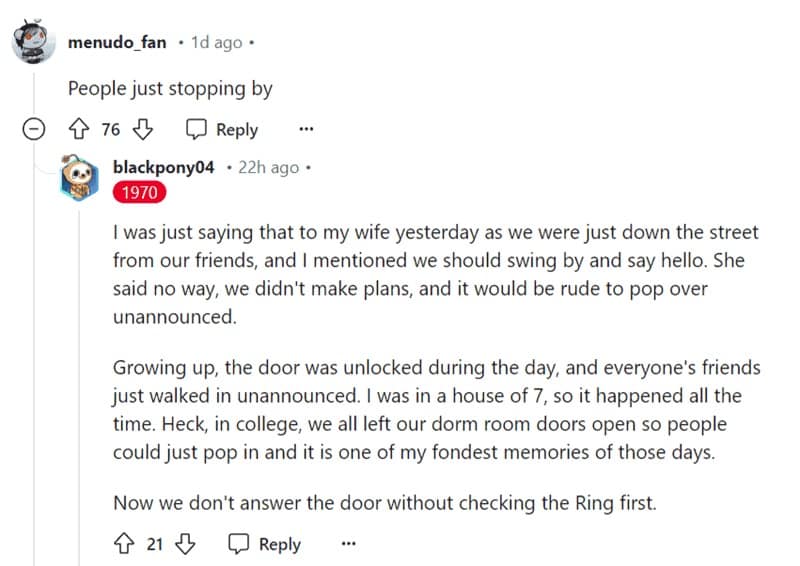Viewport: 800px width, 566px height.
Task: Downvote blackpony04's reply
Action: coord(186,544)
